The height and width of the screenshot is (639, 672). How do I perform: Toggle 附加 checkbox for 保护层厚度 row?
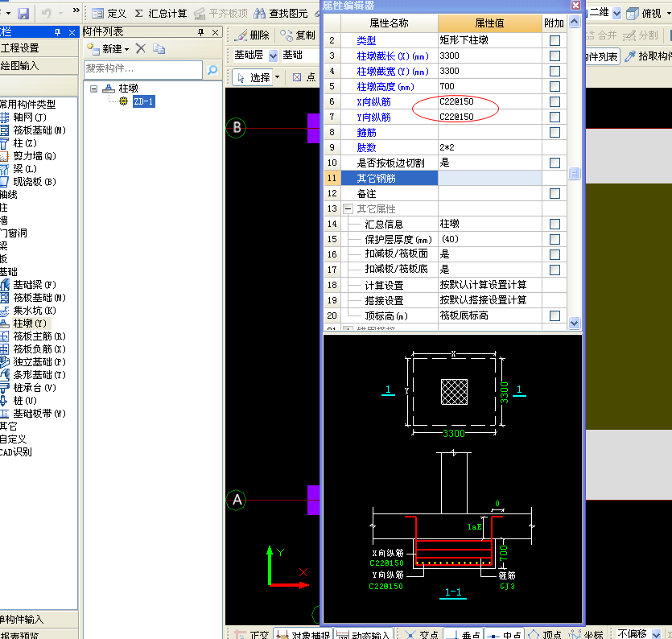pos(555,239)
